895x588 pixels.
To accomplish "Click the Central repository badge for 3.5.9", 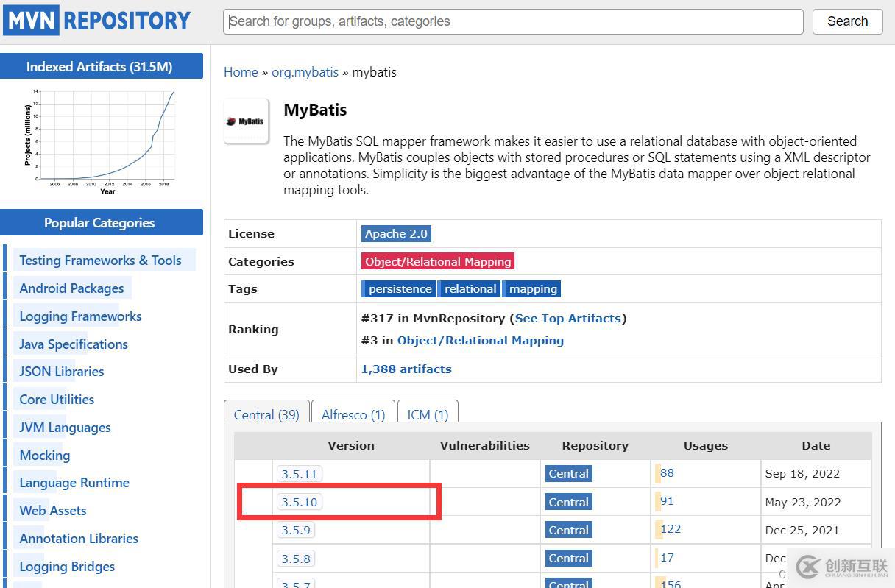I will (569, 530).
